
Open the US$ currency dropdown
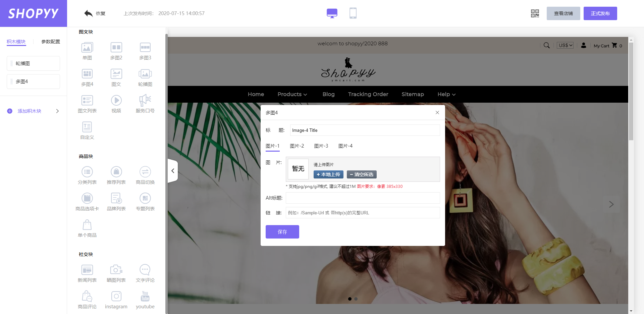click(x=565, y=45)
